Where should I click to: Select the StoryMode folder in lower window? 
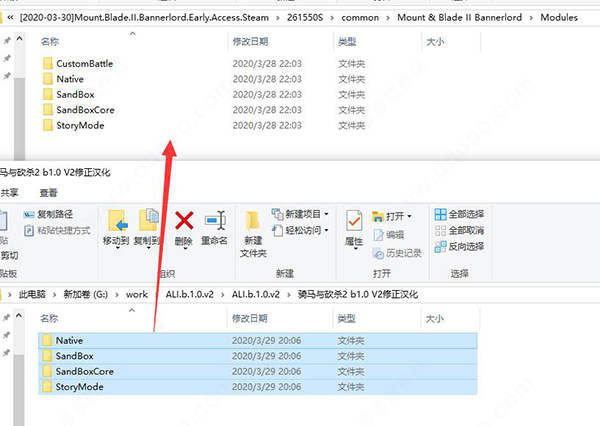[x=80, y=386]
